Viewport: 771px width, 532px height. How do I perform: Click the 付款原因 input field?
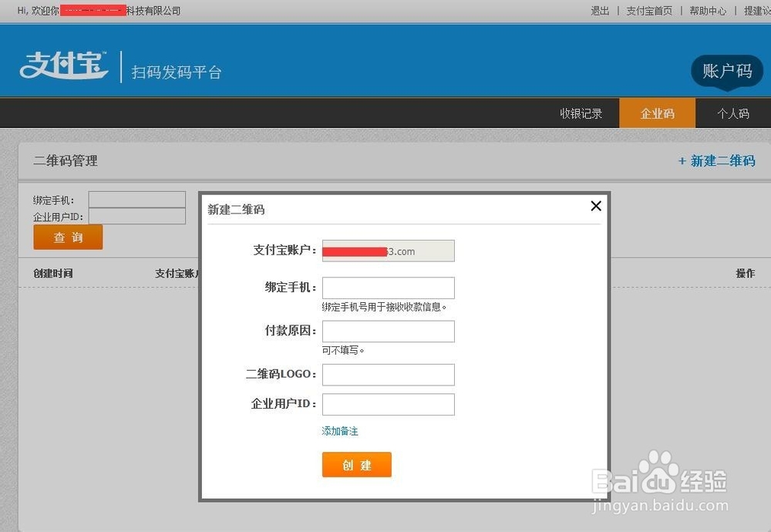point(389,332)
